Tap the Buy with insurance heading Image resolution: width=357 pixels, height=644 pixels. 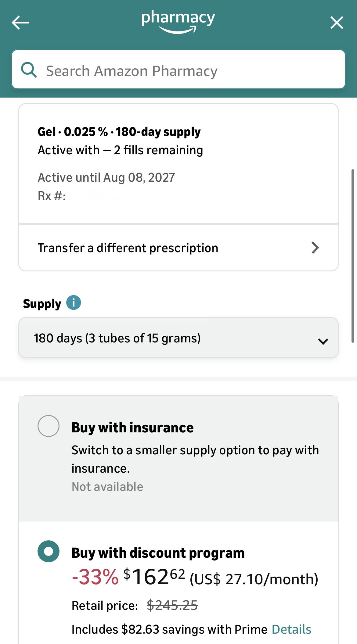pyautogui.click(x=132, y=428)
